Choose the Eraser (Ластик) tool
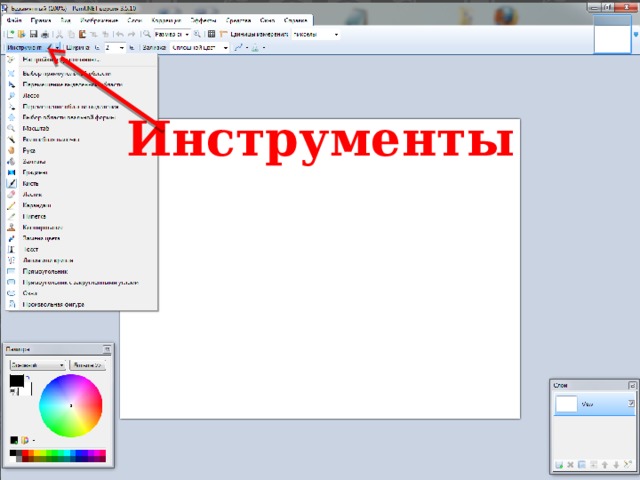The image size is (640, 480). [82, 195]
